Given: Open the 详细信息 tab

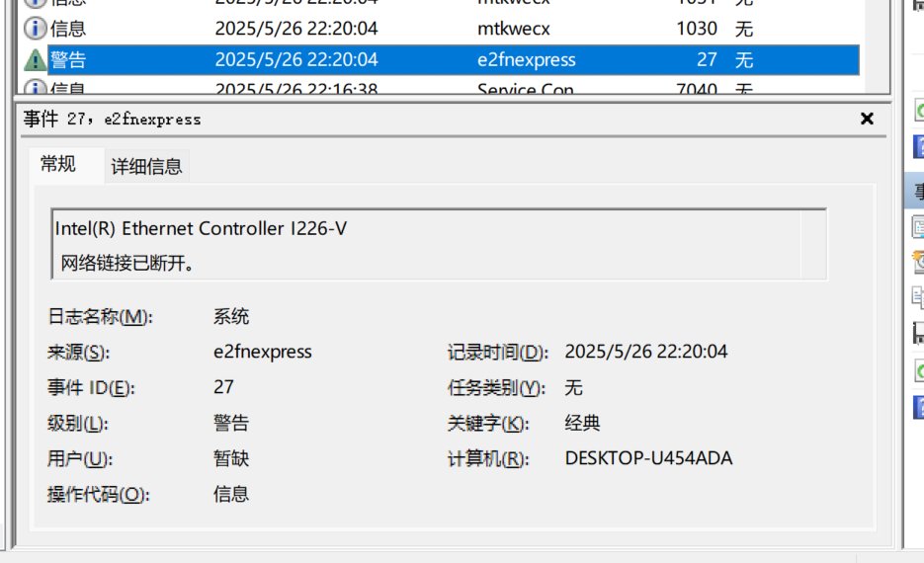Looking at the screenshot, I should pos(146,167).
